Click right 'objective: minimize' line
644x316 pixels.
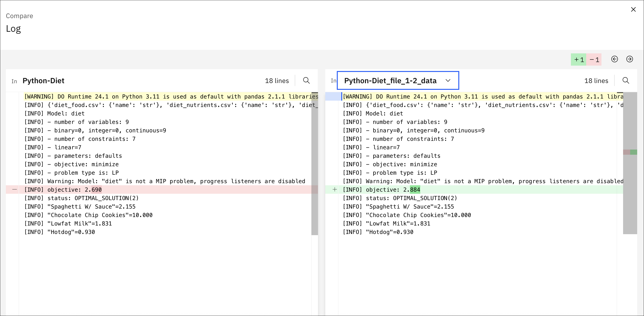pyautogui.click(x=390, y=165)
